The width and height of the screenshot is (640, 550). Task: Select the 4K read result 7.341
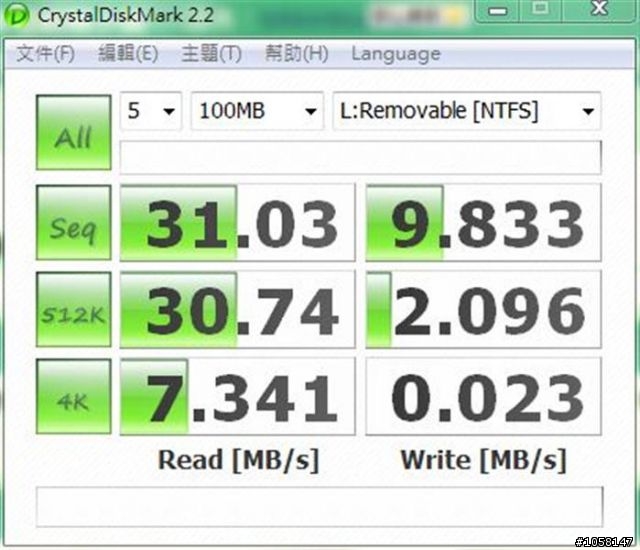pyautogui.click(x=238, y=397)
